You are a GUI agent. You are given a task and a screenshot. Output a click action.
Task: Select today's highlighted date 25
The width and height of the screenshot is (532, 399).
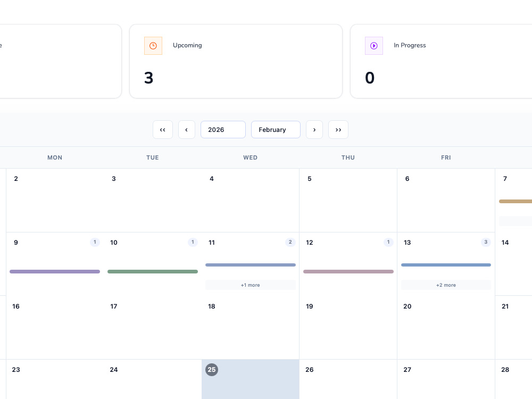pos(212,370)
